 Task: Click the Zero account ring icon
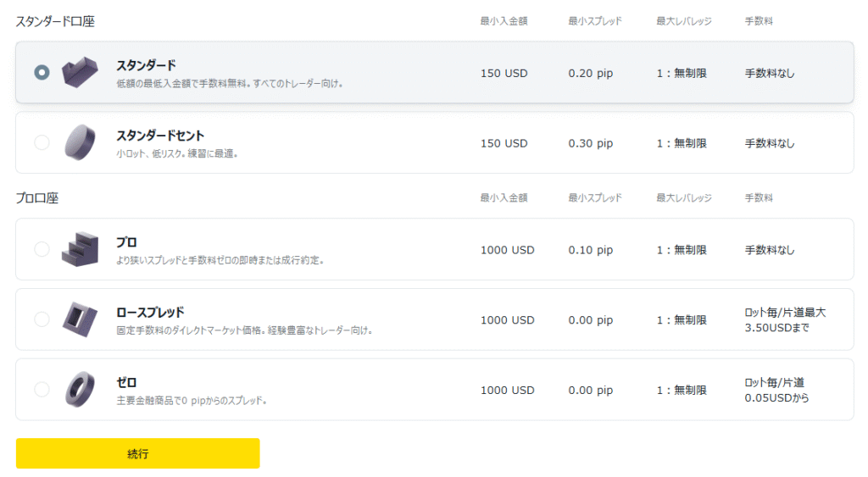pyautogui.click(x=81, y=390)
